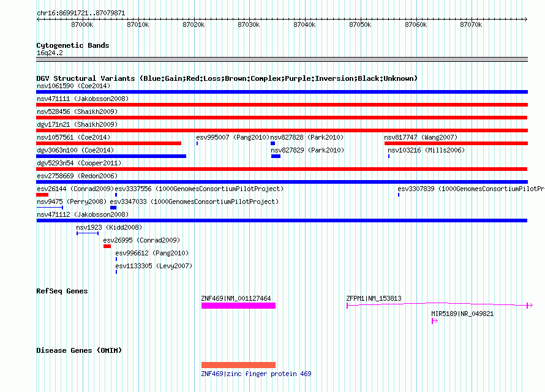
Task: Click the 87040k position on the ruler
Action: [304, 24]
